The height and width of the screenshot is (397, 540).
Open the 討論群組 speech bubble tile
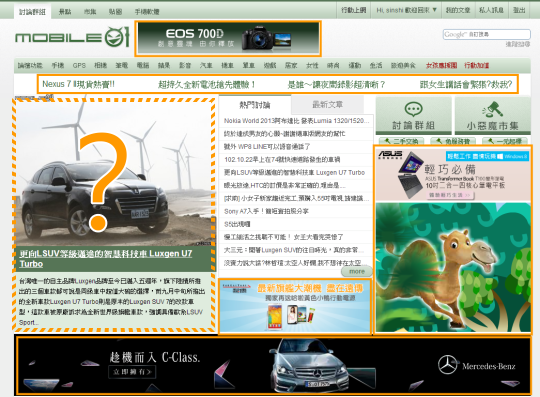tap(413, 116)
